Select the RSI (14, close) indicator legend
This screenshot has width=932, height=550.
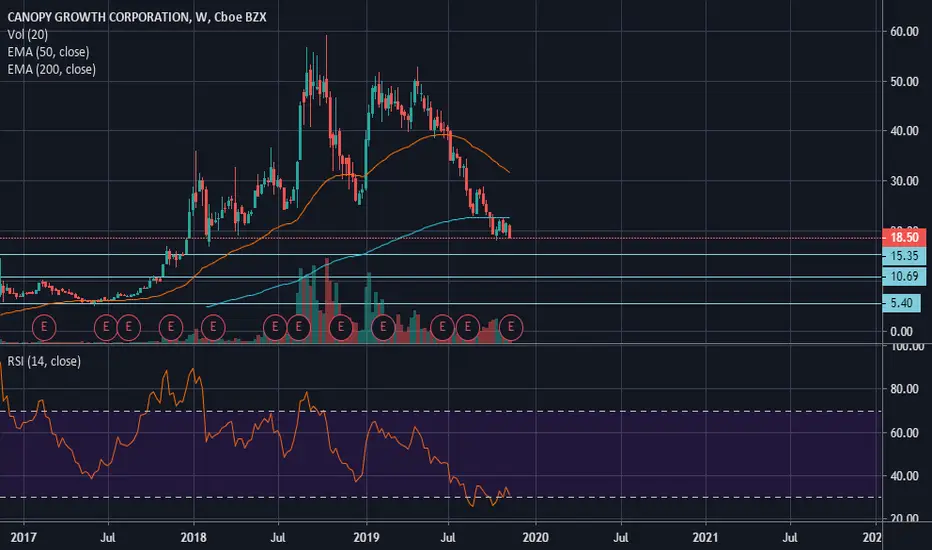click(x=44, y=361)
